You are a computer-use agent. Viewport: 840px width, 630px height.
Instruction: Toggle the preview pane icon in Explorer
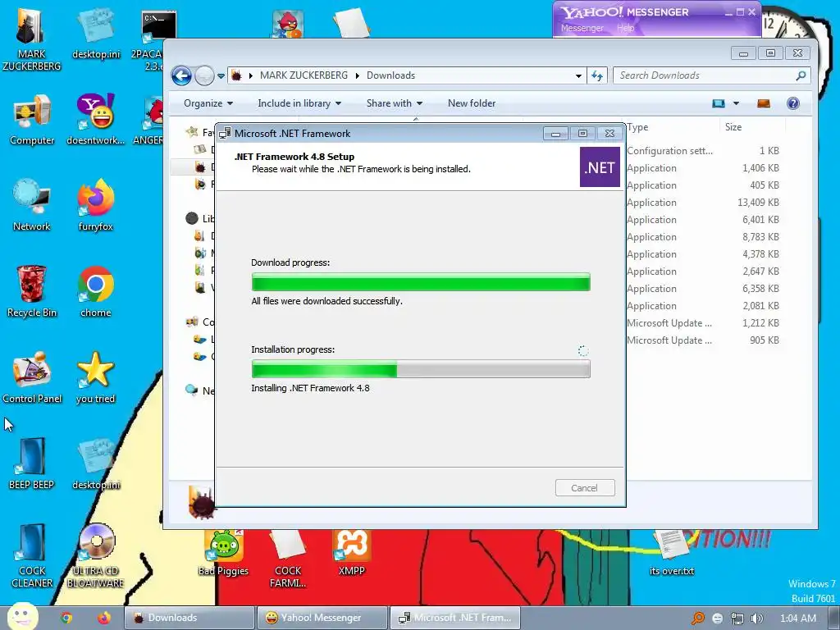[764, 103]
